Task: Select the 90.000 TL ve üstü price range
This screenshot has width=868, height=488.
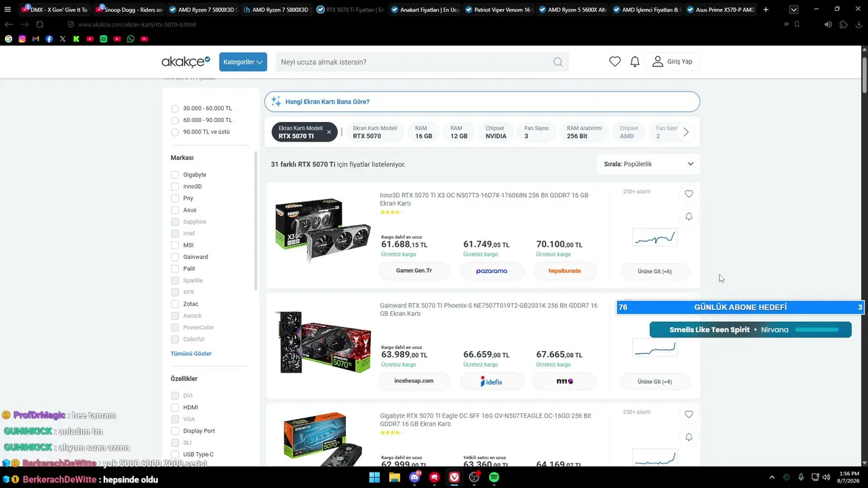Action: click(x=175, y=132)
